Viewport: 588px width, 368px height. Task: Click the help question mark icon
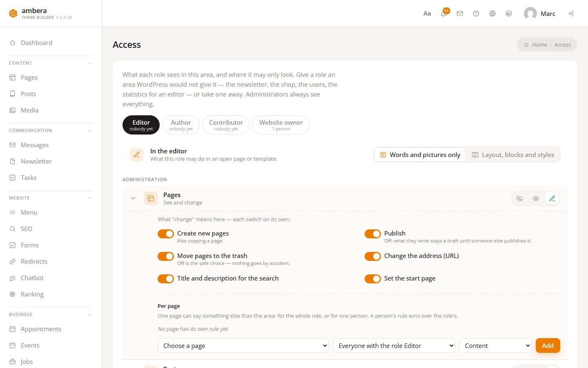click(476, 13)
